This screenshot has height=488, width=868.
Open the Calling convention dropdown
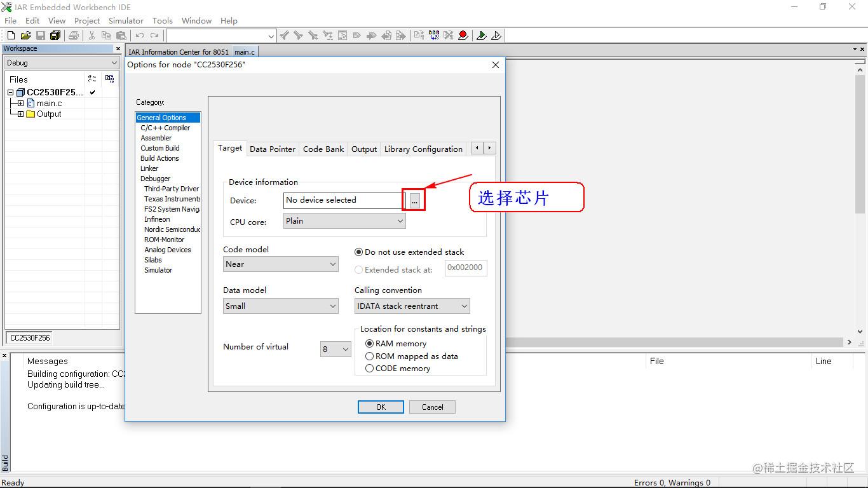[x=412, y=306]
